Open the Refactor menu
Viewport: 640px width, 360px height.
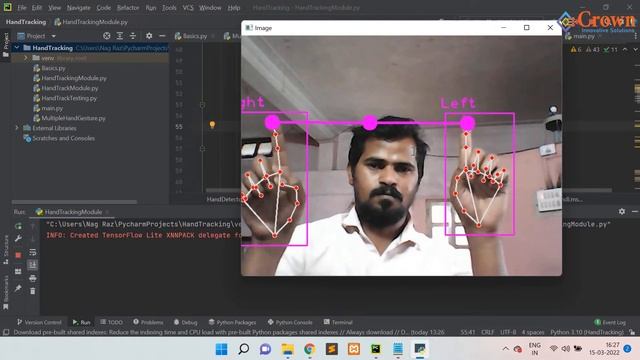128,8
